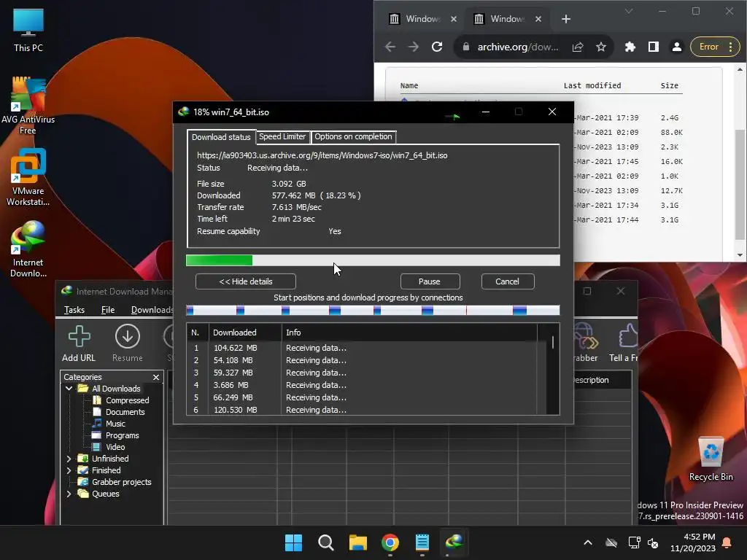Screen dimensions: 747x560
Task: Switch to Chrome from taskbar
Action: (390, 542)
